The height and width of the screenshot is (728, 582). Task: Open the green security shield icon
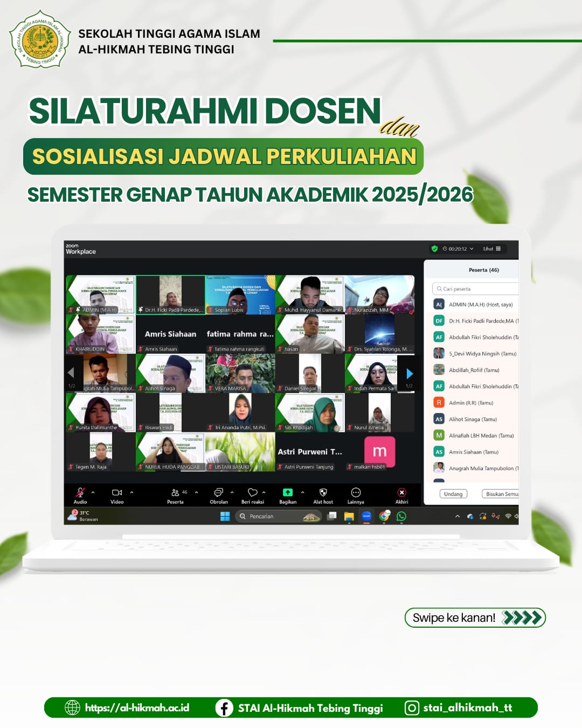434,249
